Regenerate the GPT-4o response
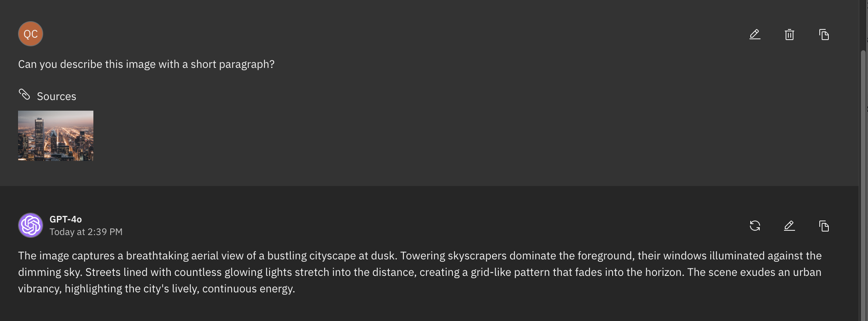868x321 pixels. (755, 226)
